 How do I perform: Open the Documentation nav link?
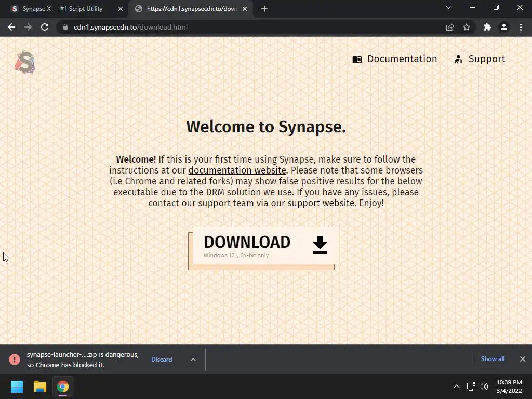click(395, 59)
